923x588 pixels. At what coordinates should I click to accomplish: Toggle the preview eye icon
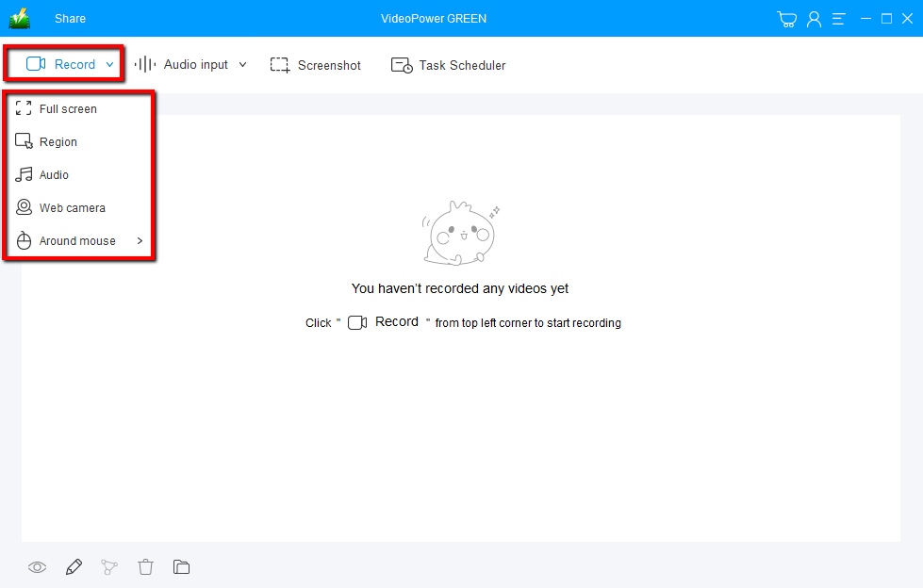coord(37,566)
